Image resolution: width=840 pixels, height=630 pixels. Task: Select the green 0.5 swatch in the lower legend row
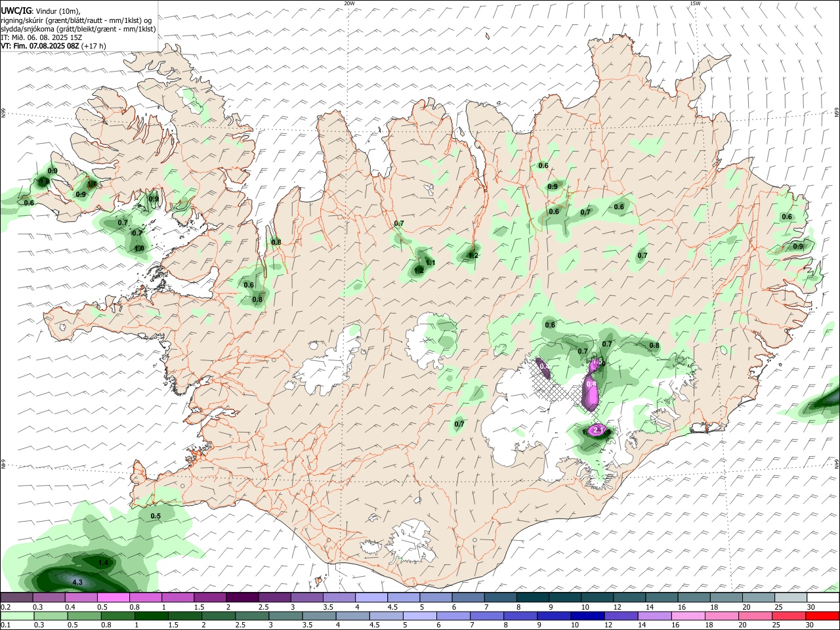[x=84, y=616]
